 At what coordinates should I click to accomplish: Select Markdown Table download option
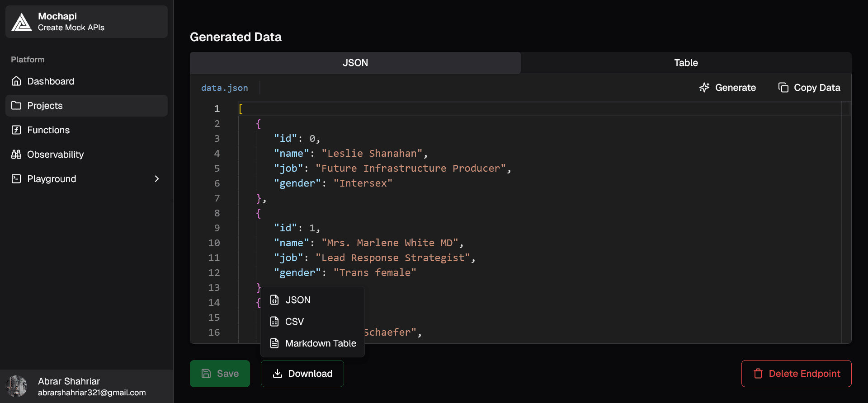[x=321, y=343]
